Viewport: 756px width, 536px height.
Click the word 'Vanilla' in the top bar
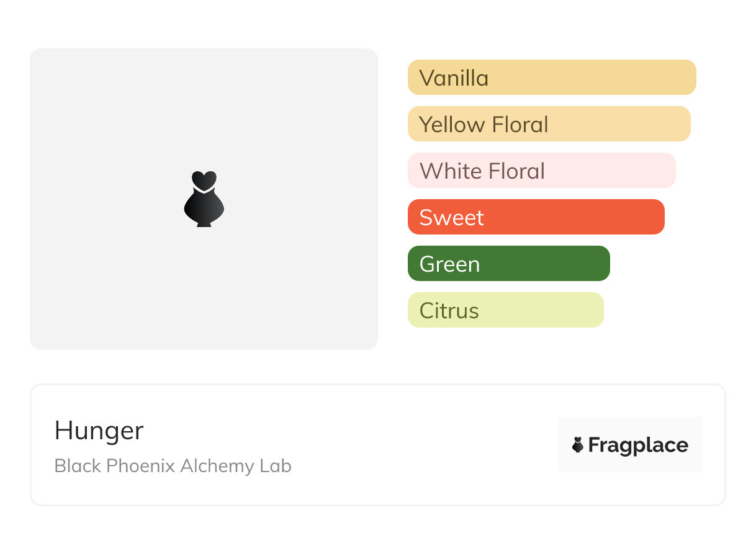point(454,78)
